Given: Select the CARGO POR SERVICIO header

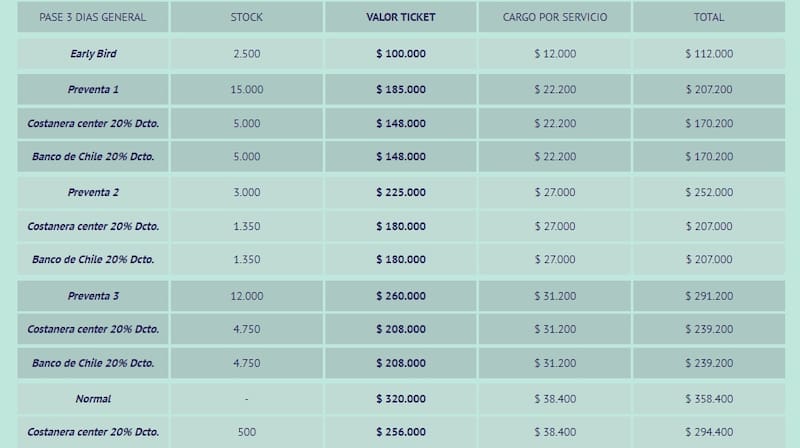Looking at the screenshot, I should click(x=555, y=17).
